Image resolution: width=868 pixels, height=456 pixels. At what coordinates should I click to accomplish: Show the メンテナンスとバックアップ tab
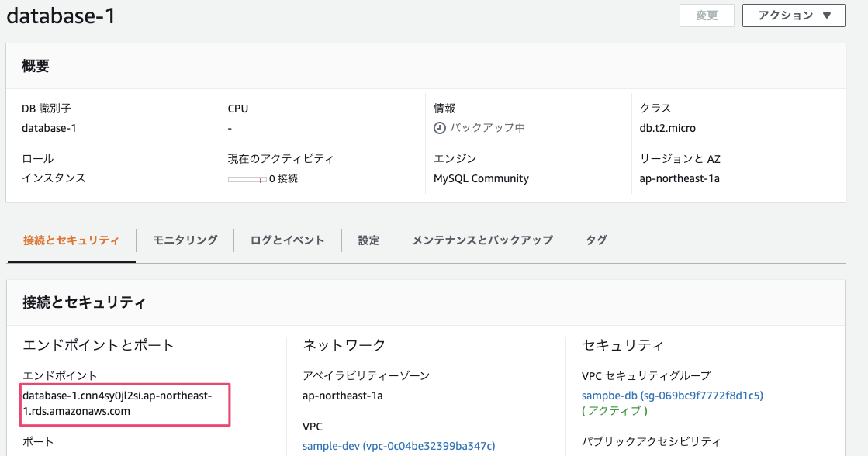pyautogui.click(x=482, y=240)
